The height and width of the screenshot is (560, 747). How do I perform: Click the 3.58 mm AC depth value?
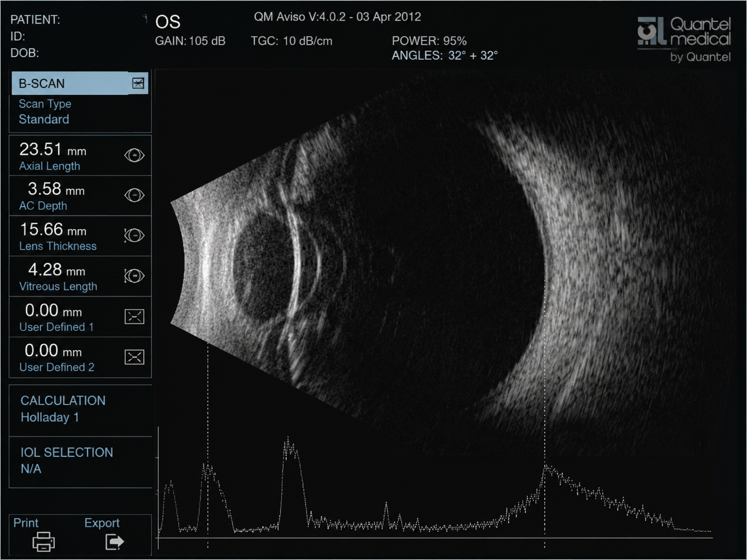pos(56,189)
